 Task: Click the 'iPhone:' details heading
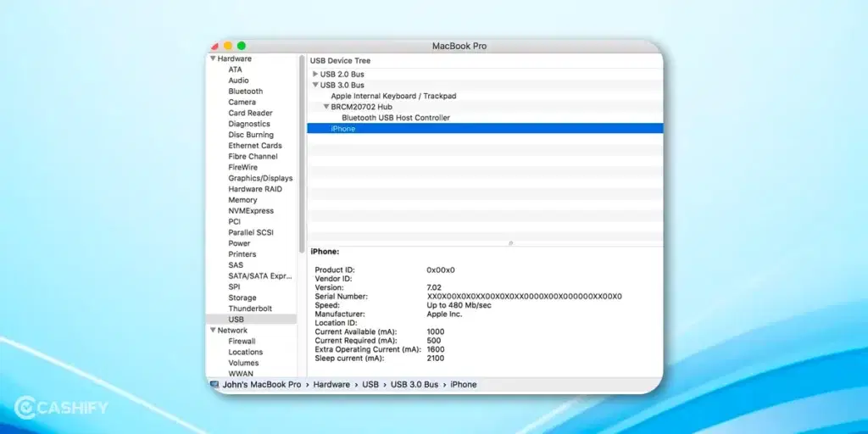325,251
